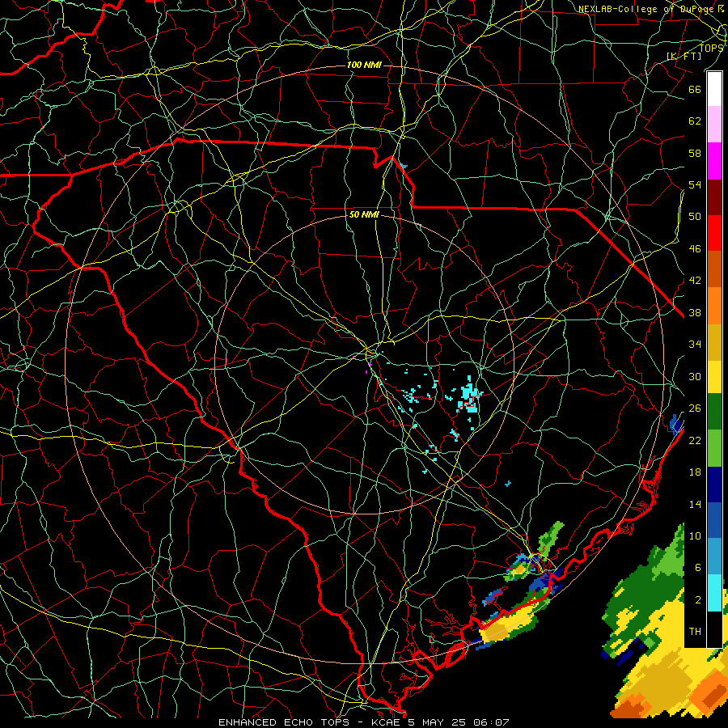Click the legend value '34'

(695, 345)
